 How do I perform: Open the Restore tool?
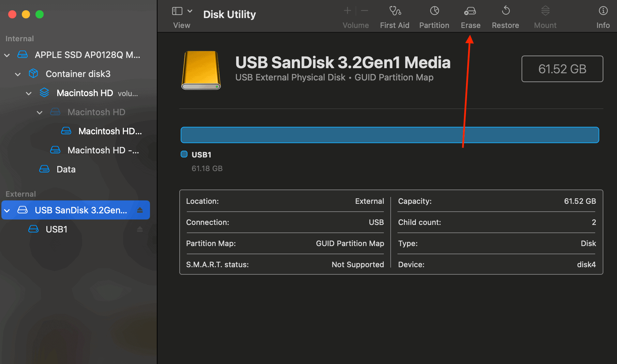506,15
